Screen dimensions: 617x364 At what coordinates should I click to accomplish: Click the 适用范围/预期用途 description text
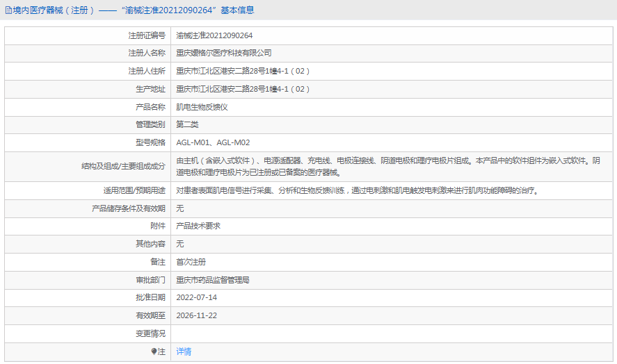coord(358,190)
